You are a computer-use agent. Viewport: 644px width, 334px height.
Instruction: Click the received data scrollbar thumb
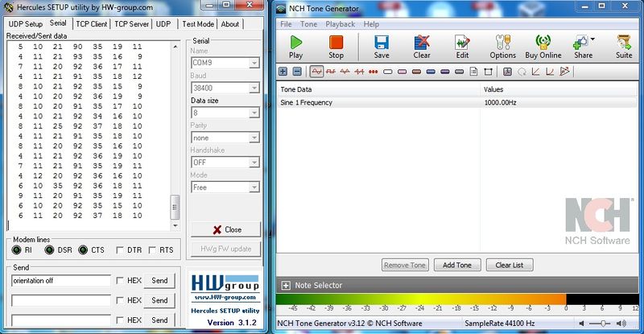[175, 207]
